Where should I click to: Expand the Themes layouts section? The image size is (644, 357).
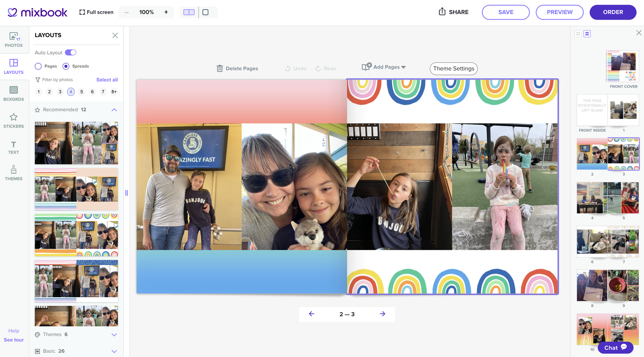[114, 335]
